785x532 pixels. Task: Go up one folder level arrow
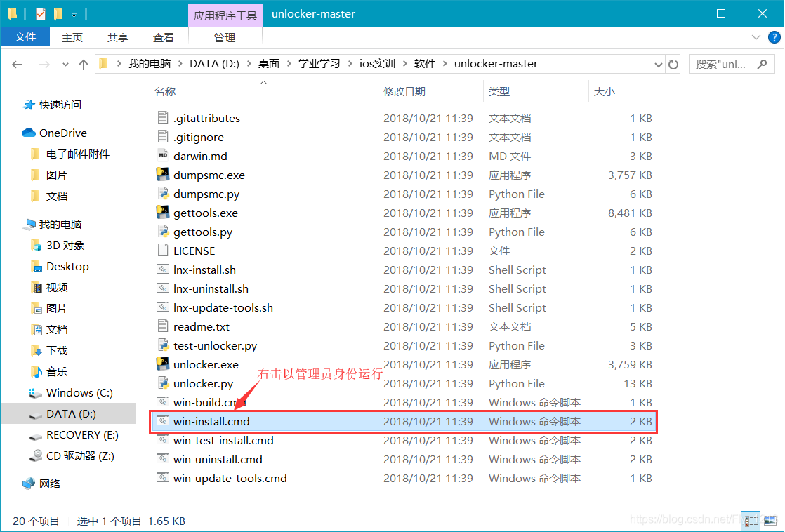pyautogui.click(x=84, y=65)
